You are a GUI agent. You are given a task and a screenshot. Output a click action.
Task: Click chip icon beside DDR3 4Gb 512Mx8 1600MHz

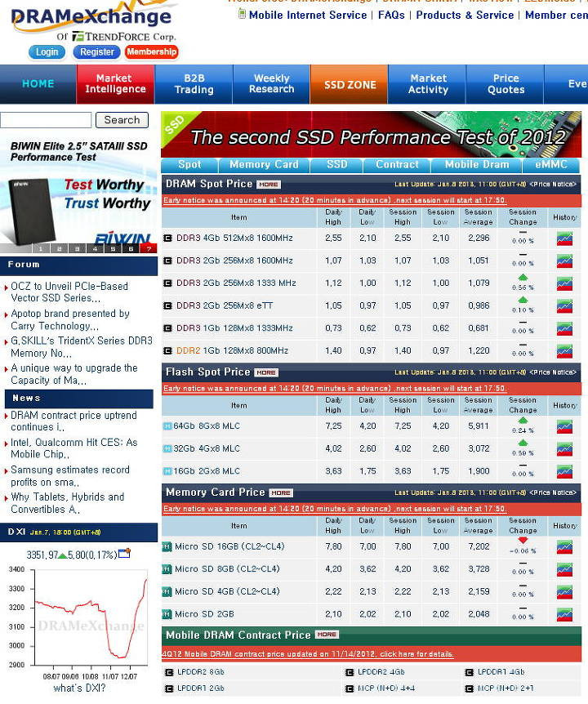pos(168,238)
